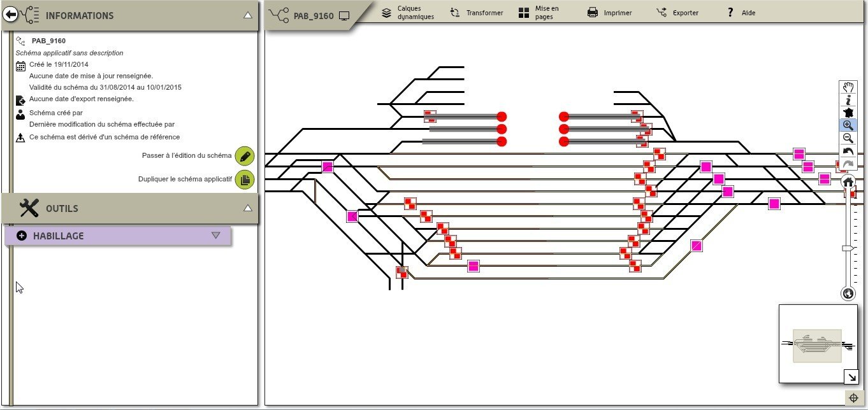Click the schema name PAB_9160 in info panel
The width and height of the screenshot is (868, 410).
48,41
